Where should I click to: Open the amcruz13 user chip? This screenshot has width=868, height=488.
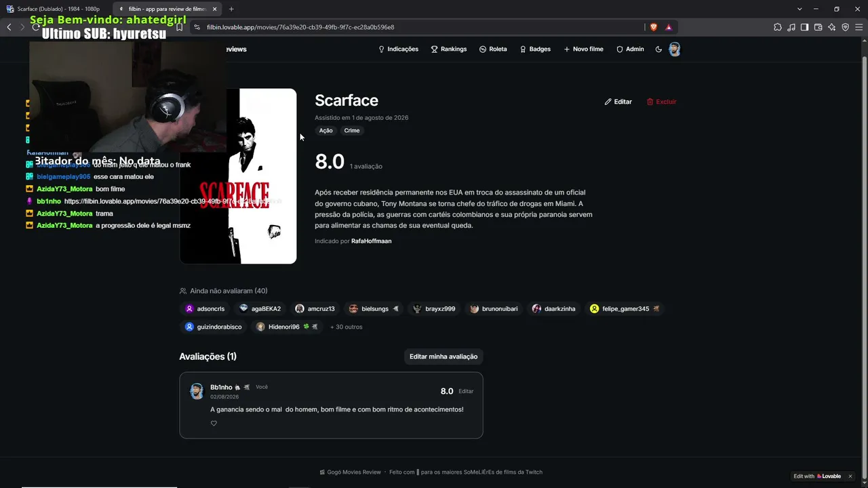click(315, 309)
